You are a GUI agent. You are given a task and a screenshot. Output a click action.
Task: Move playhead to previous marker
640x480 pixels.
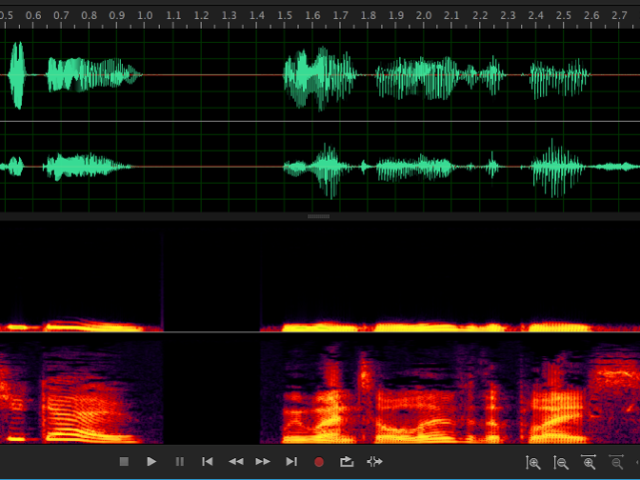(x=208, y=462)
